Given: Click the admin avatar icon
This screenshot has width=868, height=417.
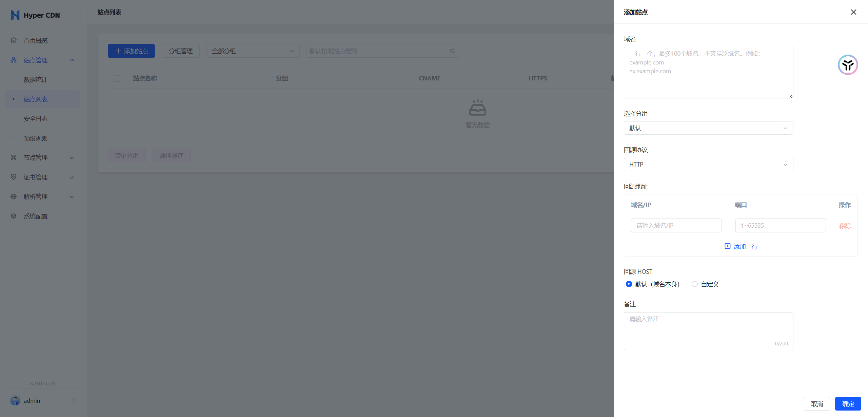Looking at the screenshot, I should (15, 400).
